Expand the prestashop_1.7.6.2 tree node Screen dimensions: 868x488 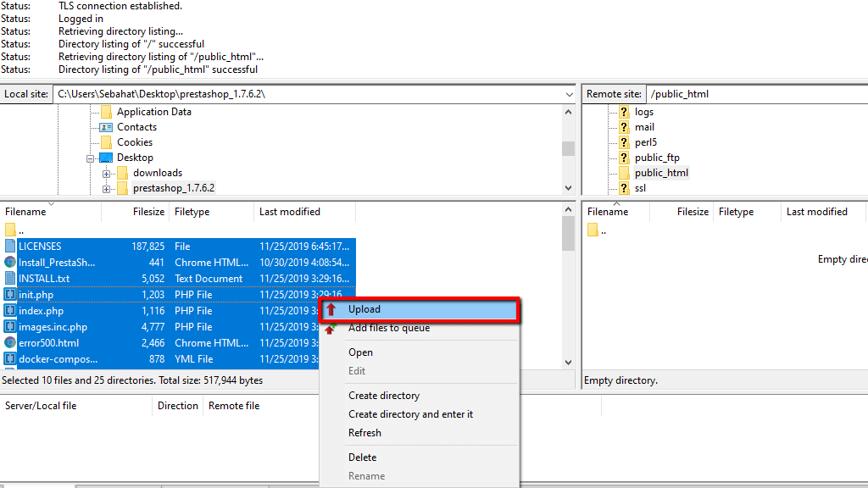pos(106,189)
